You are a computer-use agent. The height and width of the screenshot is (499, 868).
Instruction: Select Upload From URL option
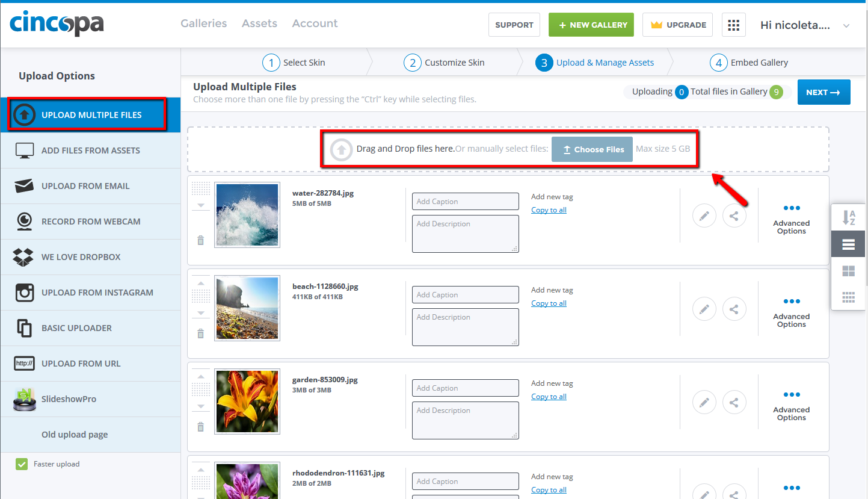click(90, 364)
